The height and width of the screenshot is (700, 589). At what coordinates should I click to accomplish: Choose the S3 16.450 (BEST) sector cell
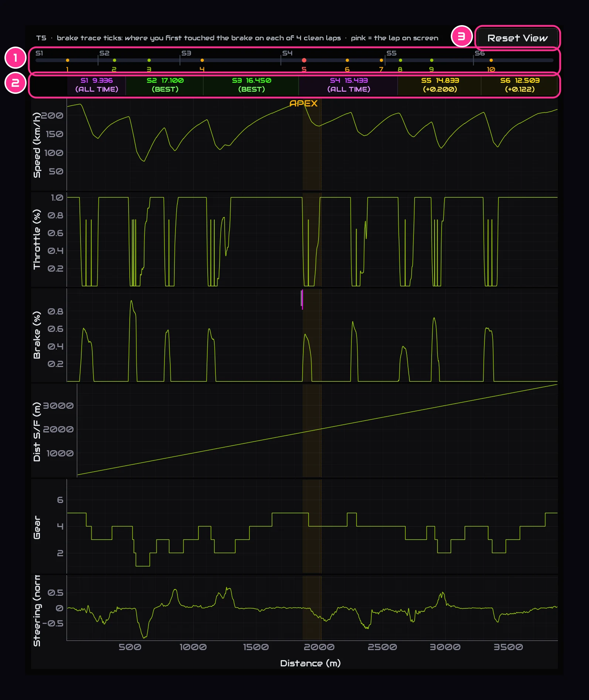pos(251,85)
